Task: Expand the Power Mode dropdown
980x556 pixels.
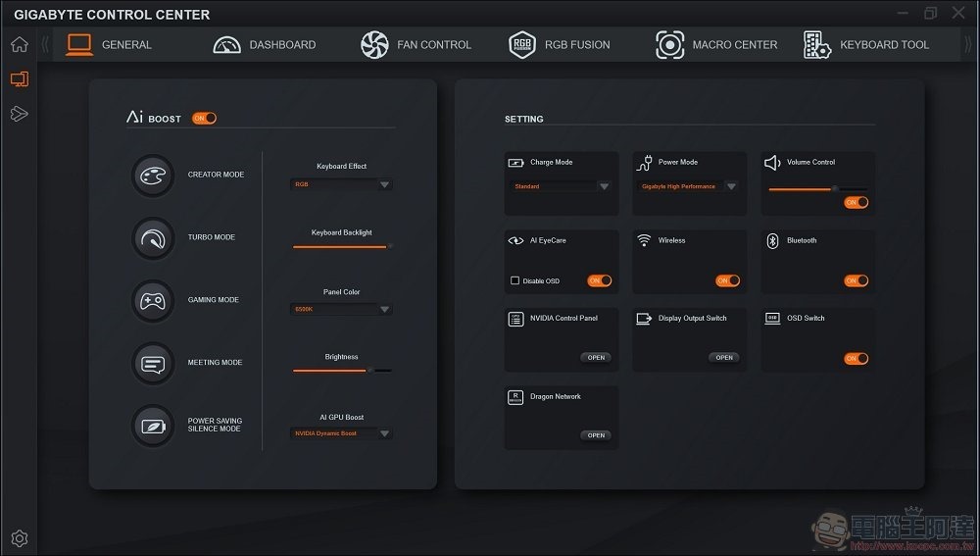Action: coord(688,186)
